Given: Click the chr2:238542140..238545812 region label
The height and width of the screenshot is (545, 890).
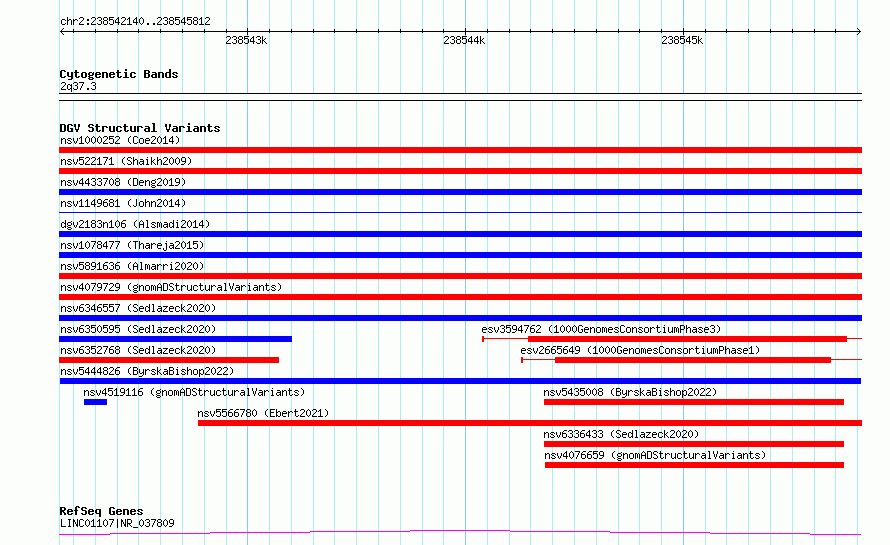Looking at the screenshot, I should (135, 22).
